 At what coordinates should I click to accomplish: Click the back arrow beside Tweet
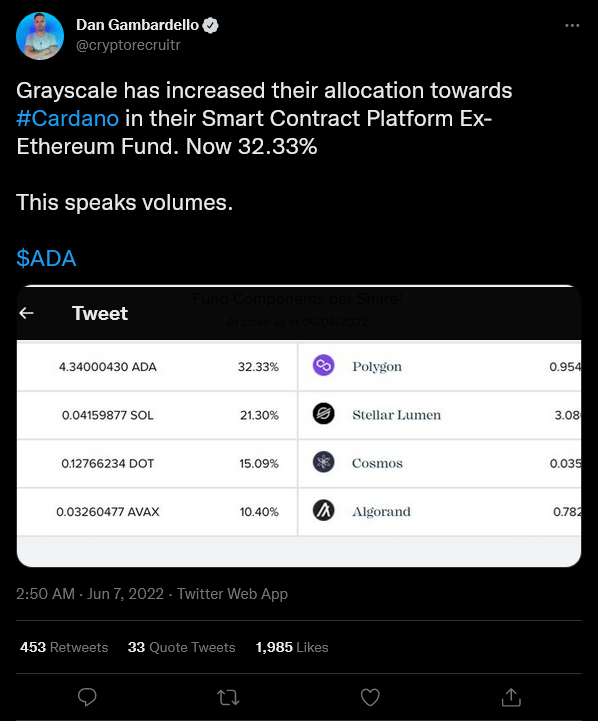click(x=27, y=313)
